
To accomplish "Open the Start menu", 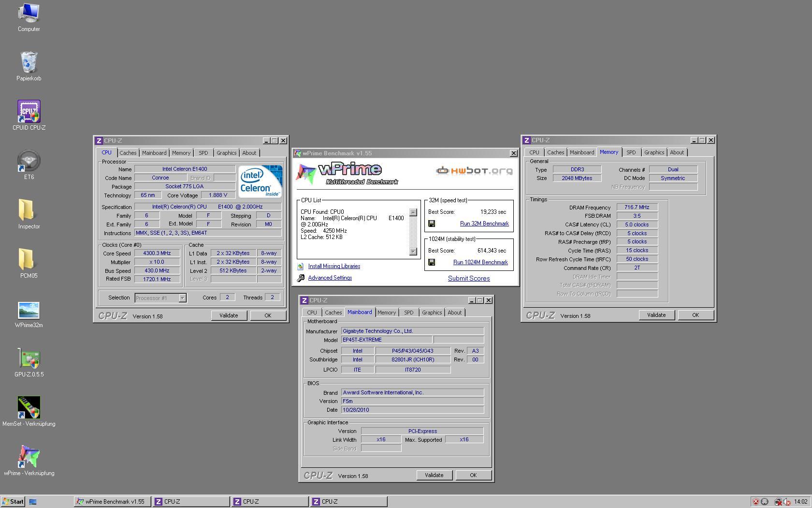I will [x=13, y=502].
